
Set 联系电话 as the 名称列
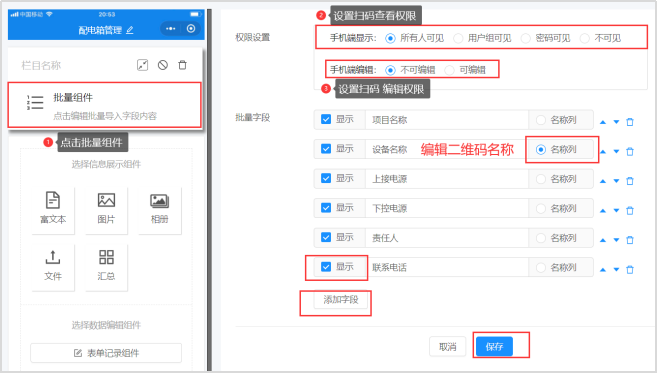click(541, 267)
